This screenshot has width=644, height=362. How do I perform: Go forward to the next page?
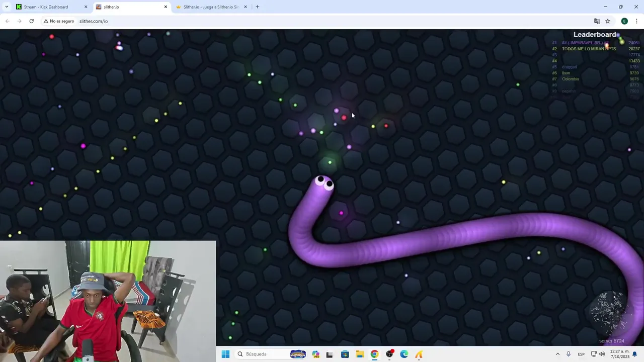coord(19,21)
